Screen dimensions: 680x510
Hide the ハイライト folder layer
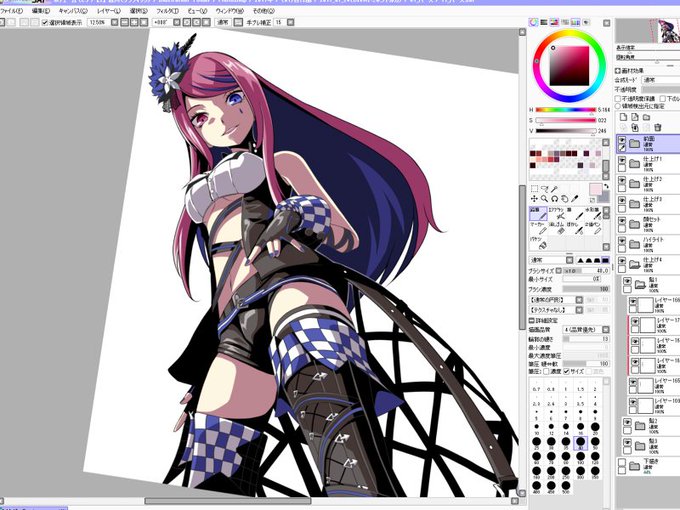tap(622, 241)
